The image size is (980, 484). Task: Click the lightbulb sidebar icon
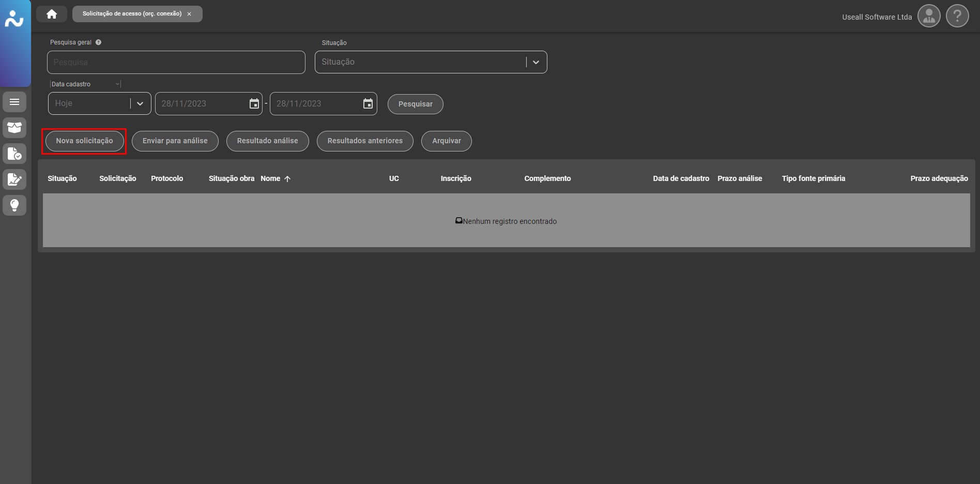coord(14,205)
